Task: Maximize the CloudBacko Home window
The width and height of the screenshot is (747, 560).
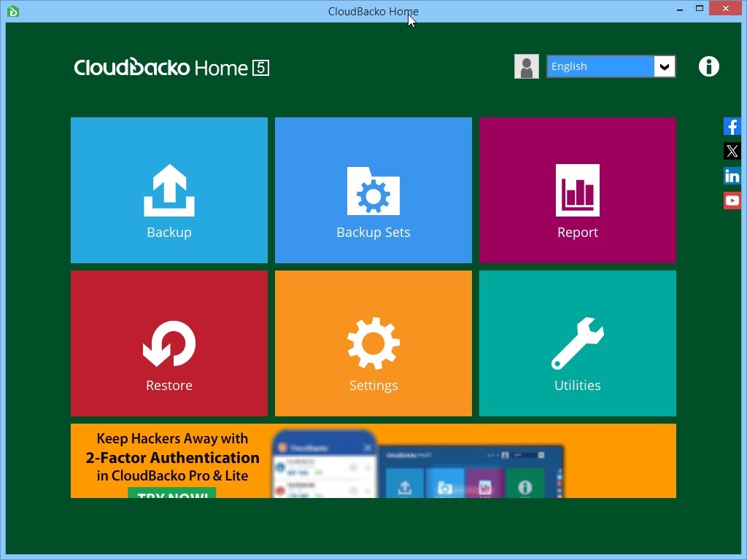Action: click(700, 9)
